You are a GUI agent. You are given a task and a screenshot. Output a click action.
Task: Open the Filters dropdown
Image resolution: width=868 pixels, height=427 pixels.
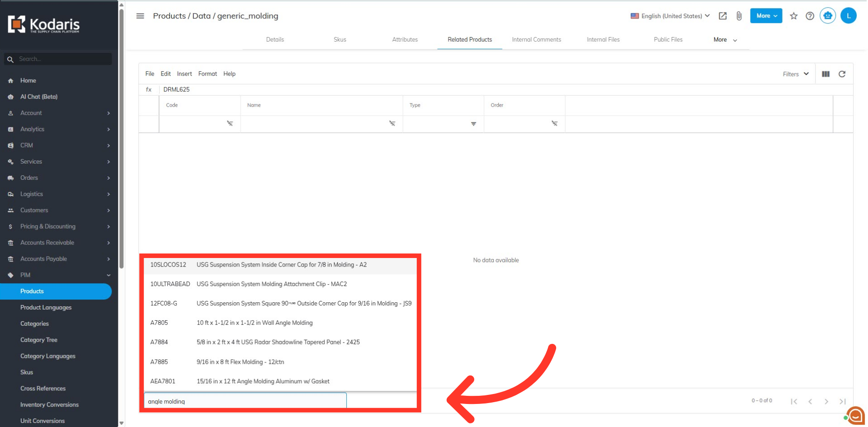pyautogui.click(x=796, y=74)
